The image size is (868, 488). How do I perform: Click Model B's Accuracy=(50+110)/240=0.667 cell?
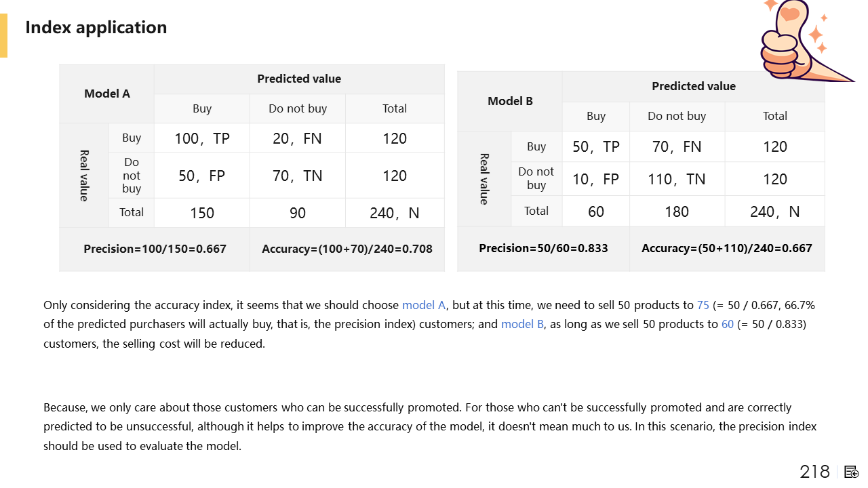tap(726, 248)
